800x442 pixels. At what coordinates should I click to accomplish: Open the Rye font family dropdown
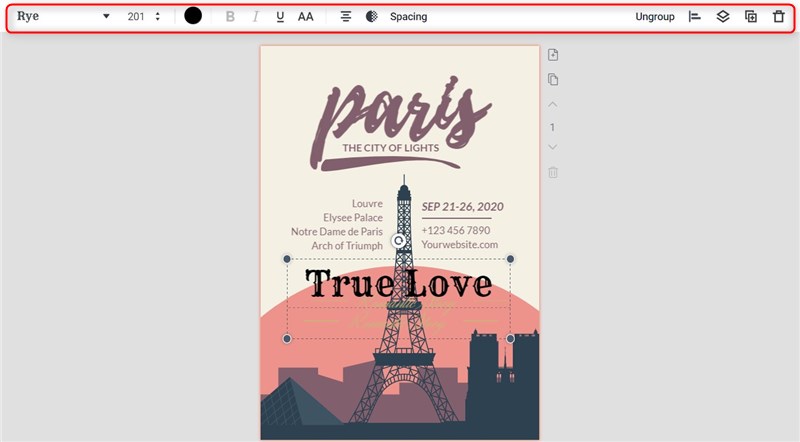62,17
